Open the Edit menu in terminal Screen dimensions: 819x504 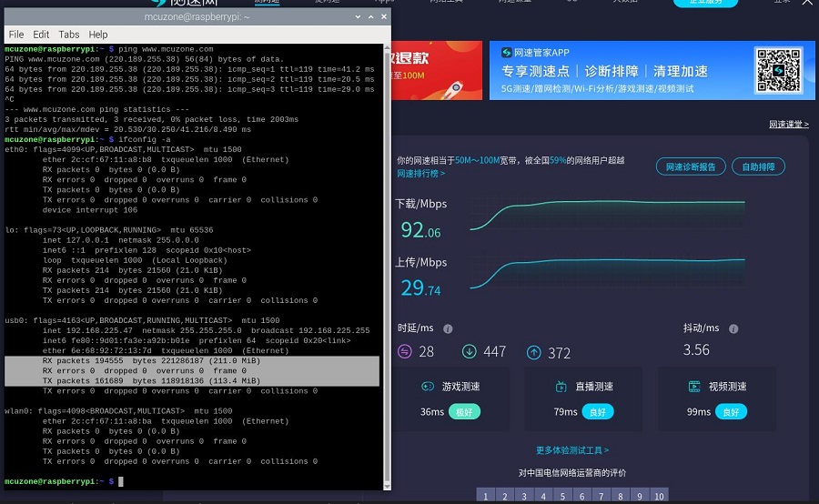coord(41,35)
